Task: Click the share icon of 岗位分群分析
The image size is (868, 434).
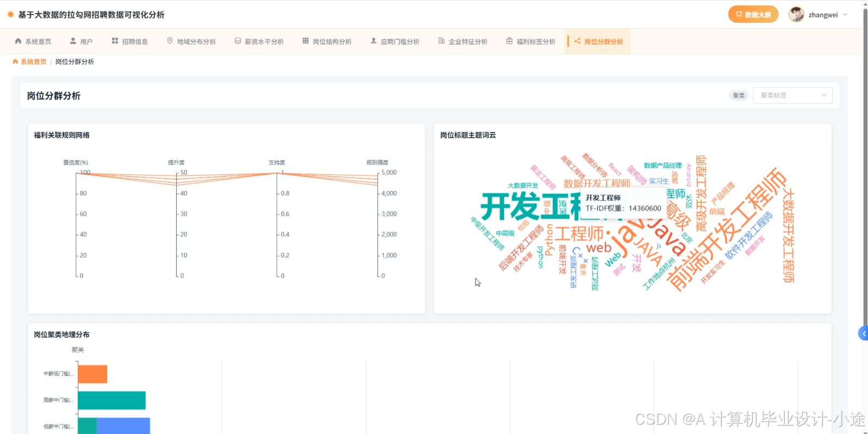Action: (577, 41)
